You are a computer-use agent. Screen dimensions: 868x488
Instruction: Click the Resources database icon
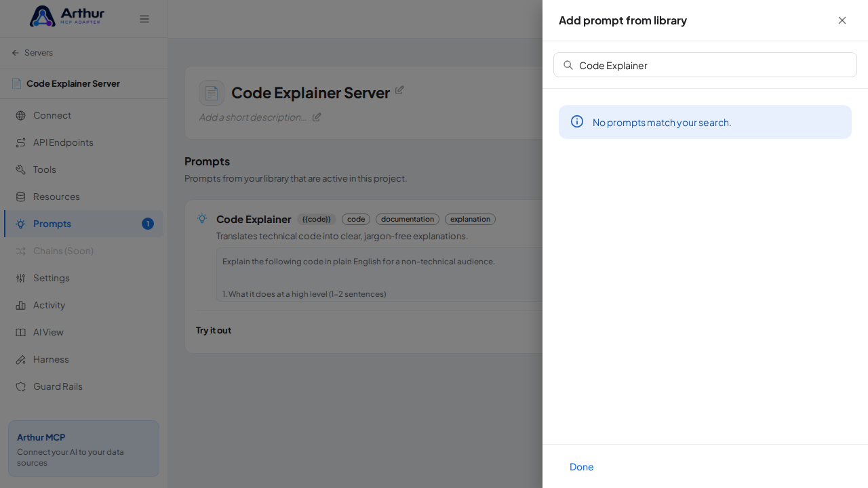[x=21, y=197]
